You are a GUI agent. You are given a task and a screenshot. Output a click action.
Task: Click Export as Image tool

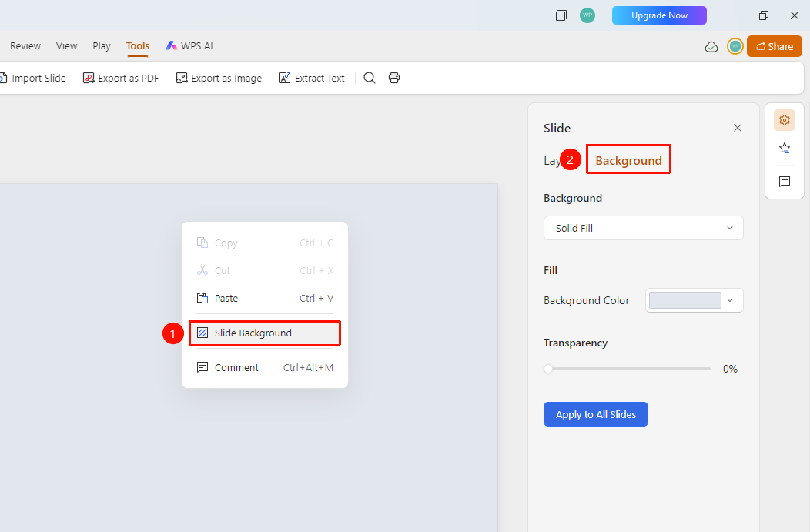point(219,78)
